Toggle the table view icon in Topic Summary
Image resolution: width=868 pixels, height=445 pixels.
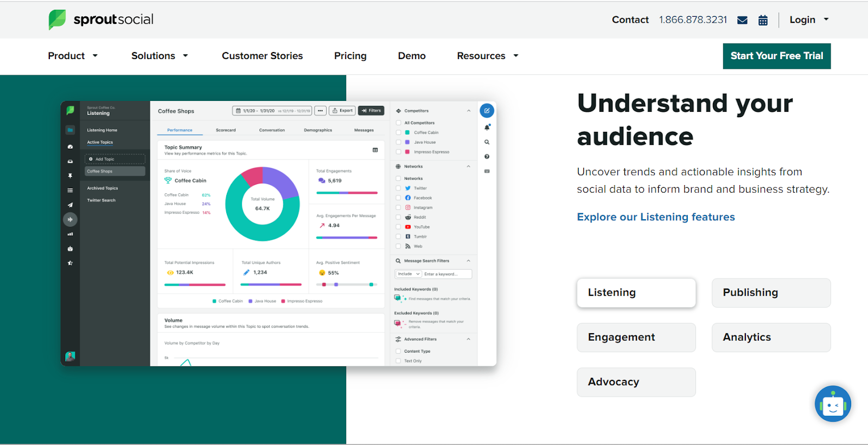(x=375, y=150)
